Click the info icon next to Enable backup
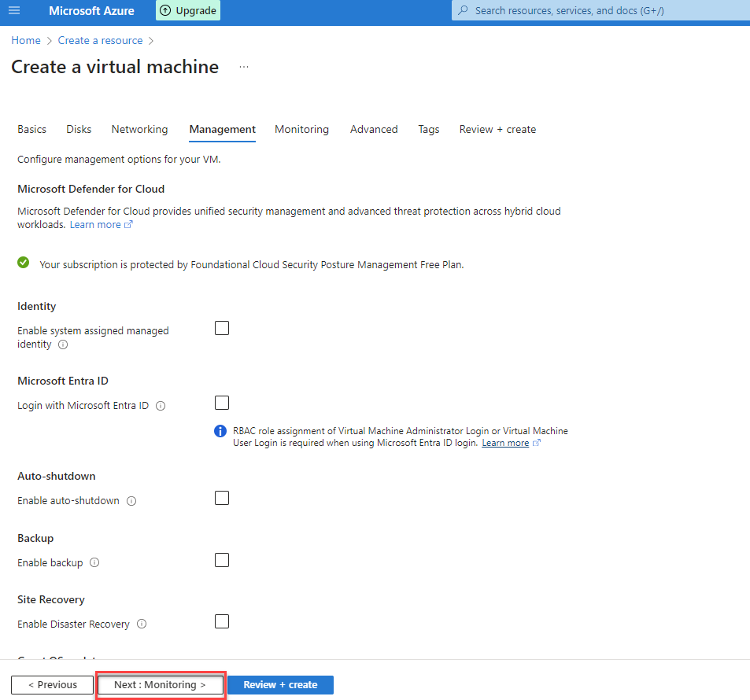Image resolution: width=750 pixels, height=700 pixels. tap(94, 562)
